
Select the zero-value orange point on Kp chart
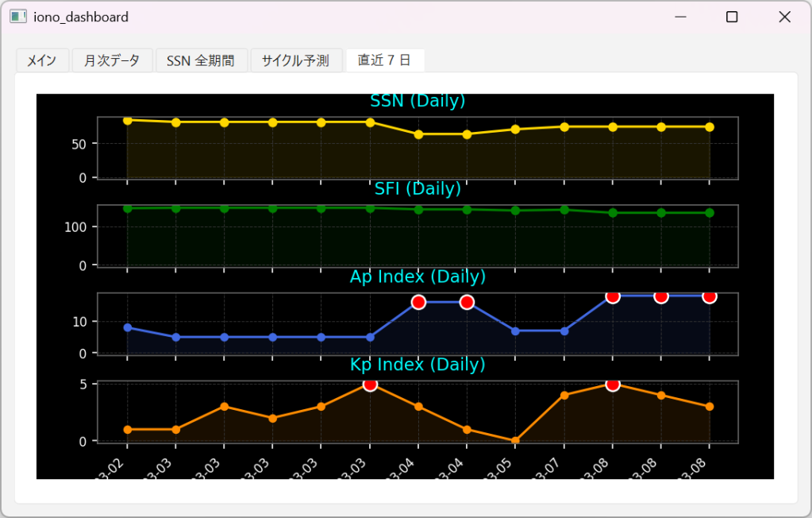[515, 440]
